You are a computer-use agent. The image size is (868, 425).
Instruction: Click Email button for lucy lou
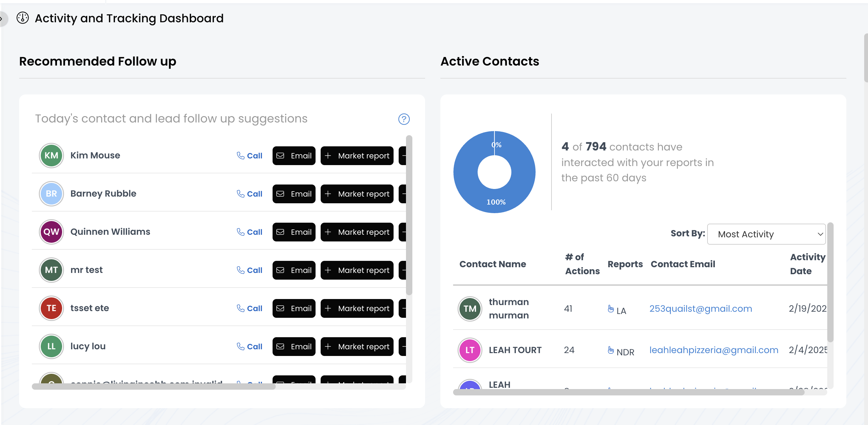pos(294,346)
